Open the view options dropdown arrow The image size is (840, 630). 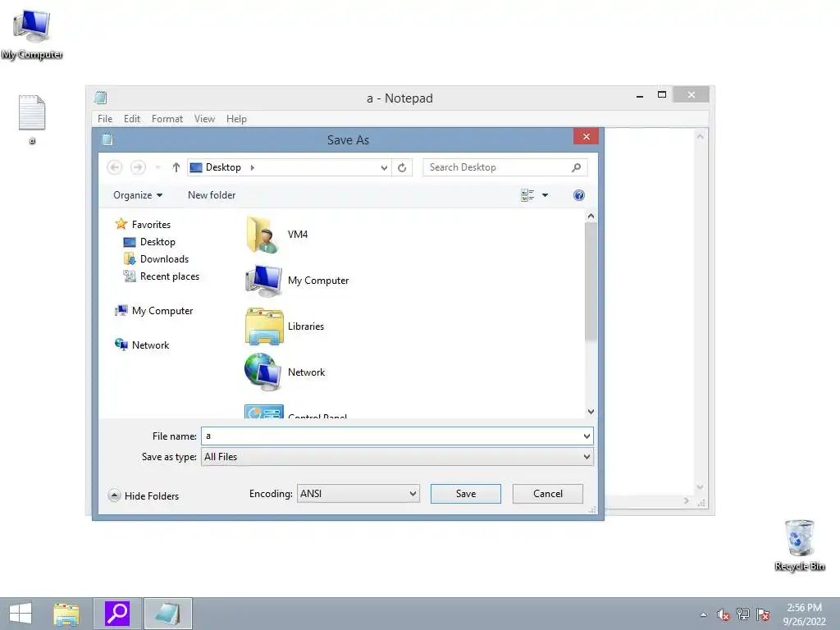545,195
